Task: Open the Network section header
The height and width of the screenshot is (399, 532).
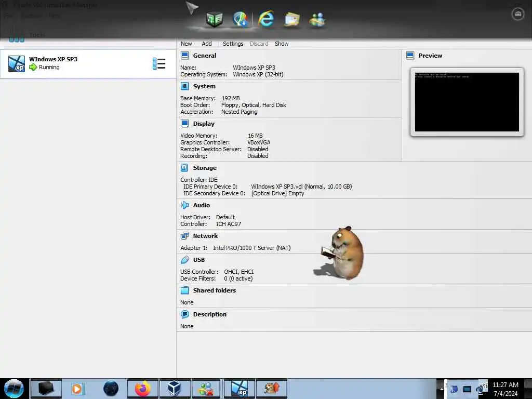Action: pos(205,236)
